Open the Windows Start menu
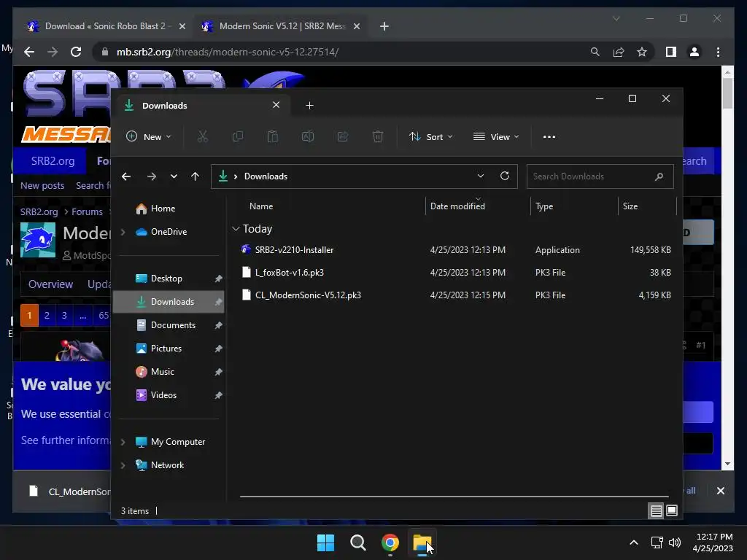 coord(325,542)
